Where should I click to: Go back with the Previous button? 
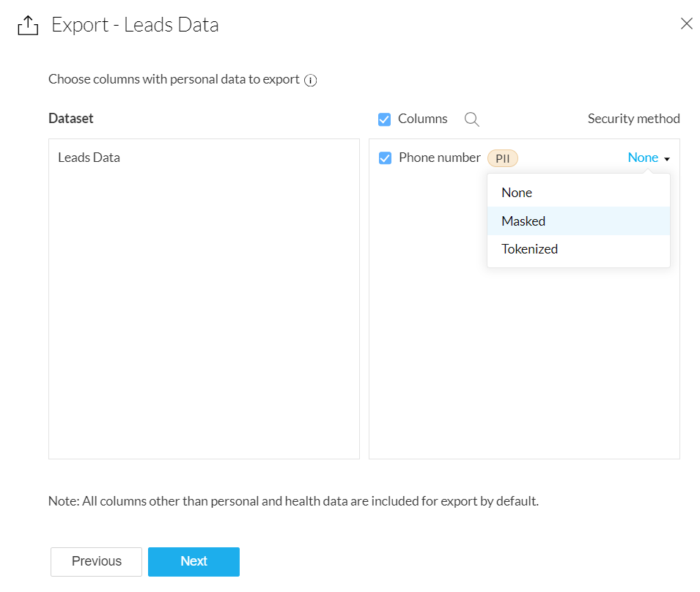click(x=96, y=561)
